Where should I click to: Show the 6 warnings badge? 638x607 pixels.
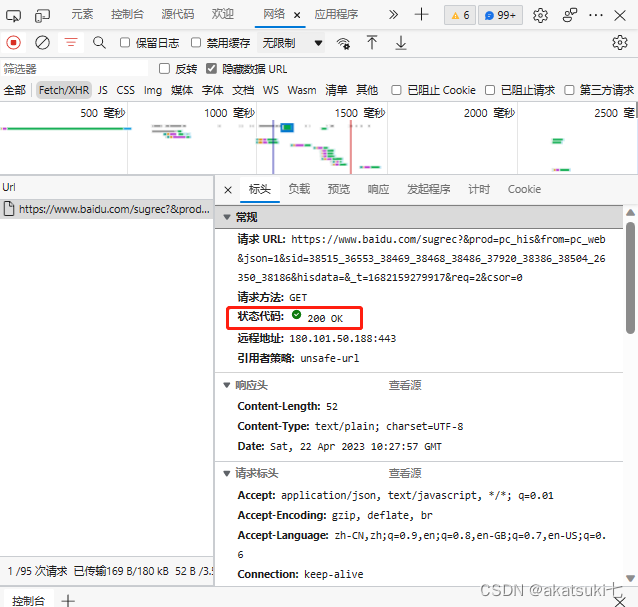pos(460,15)
